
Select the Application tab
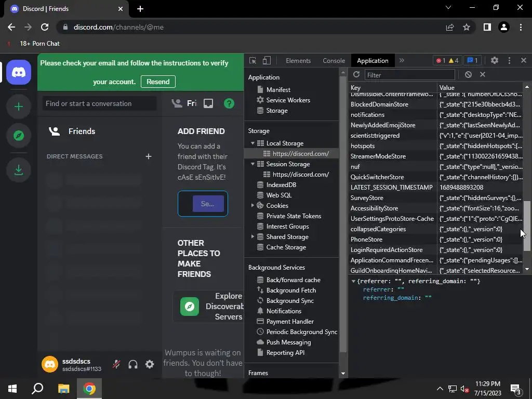[x=373, y=61]
